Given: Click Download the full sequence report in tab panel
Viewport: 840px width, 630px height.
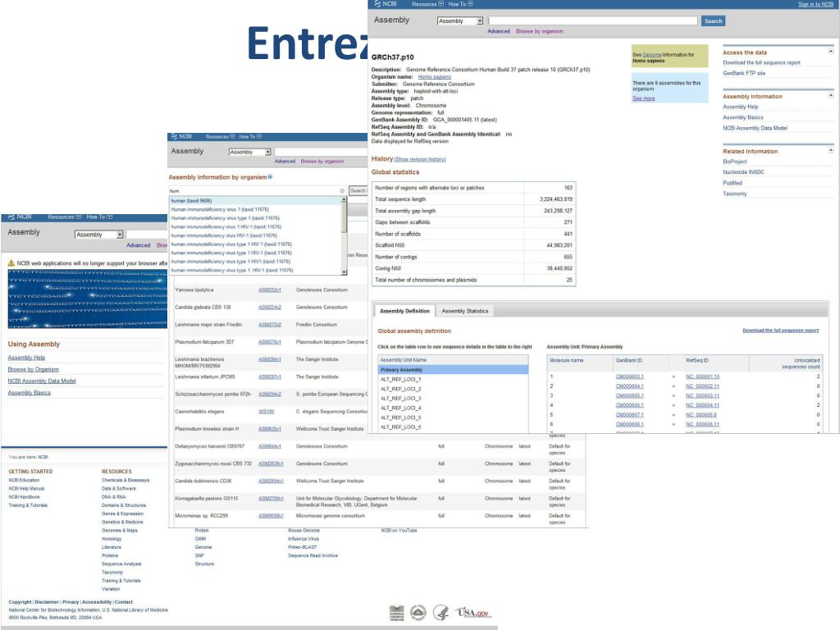Looking at the screenshot, I should click(x=780, y=331).
